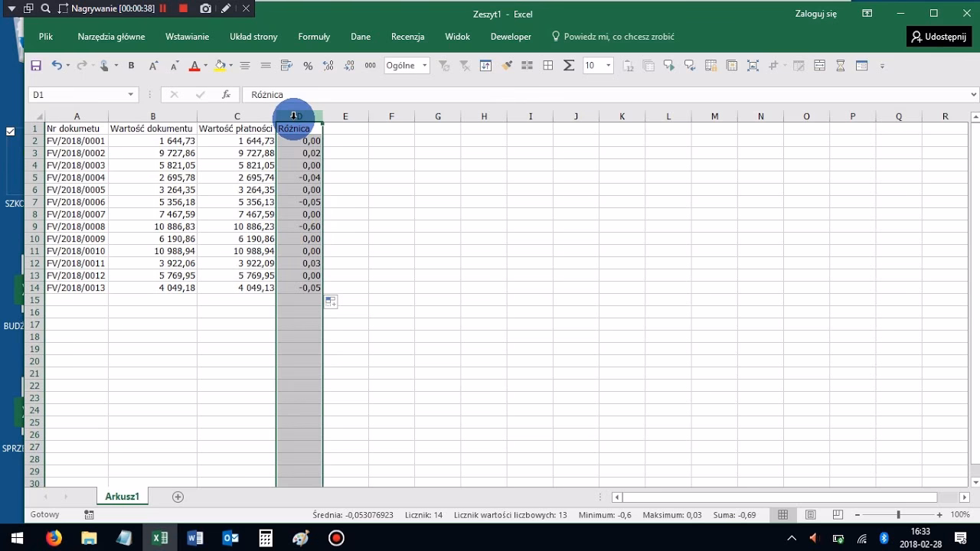Click the Udostępnij share button
The image size is (980, 551).
point(939,37)
